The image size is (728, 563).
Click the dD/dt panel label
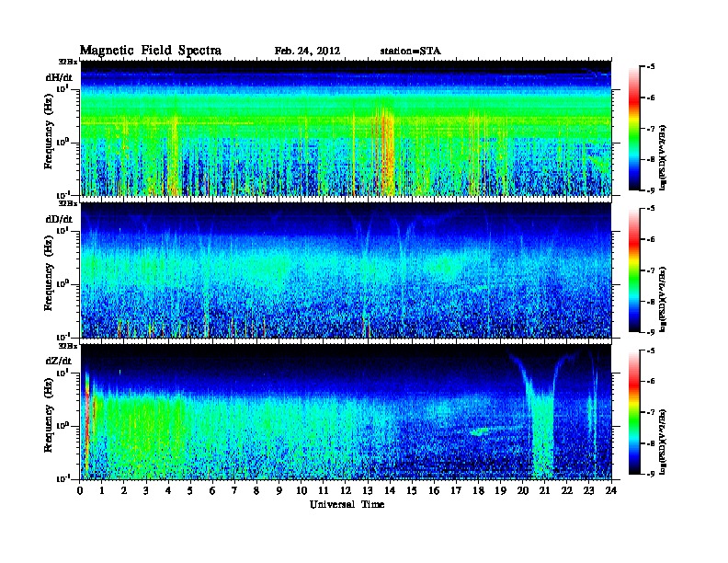tap(59, 219)
